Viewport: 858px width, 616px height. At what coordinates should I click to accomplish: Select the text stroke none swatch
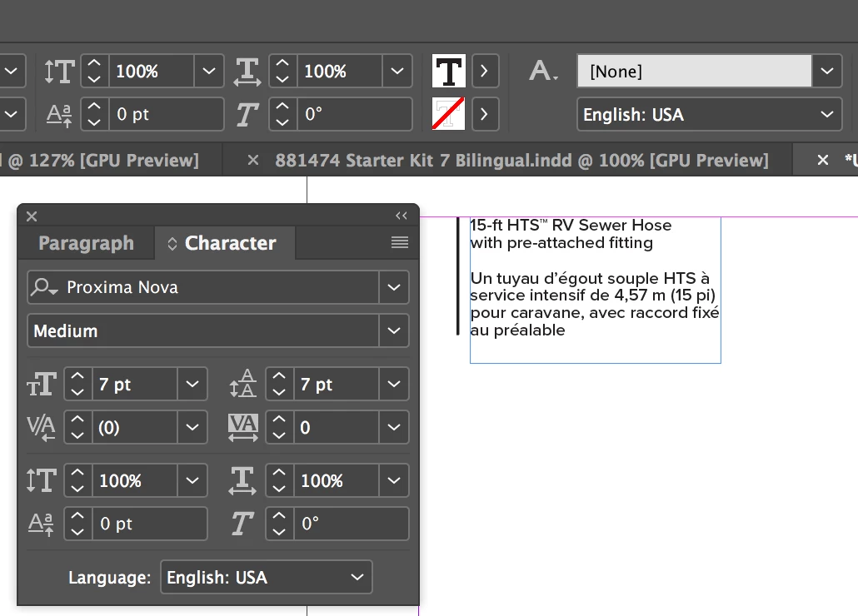point(449,114)
